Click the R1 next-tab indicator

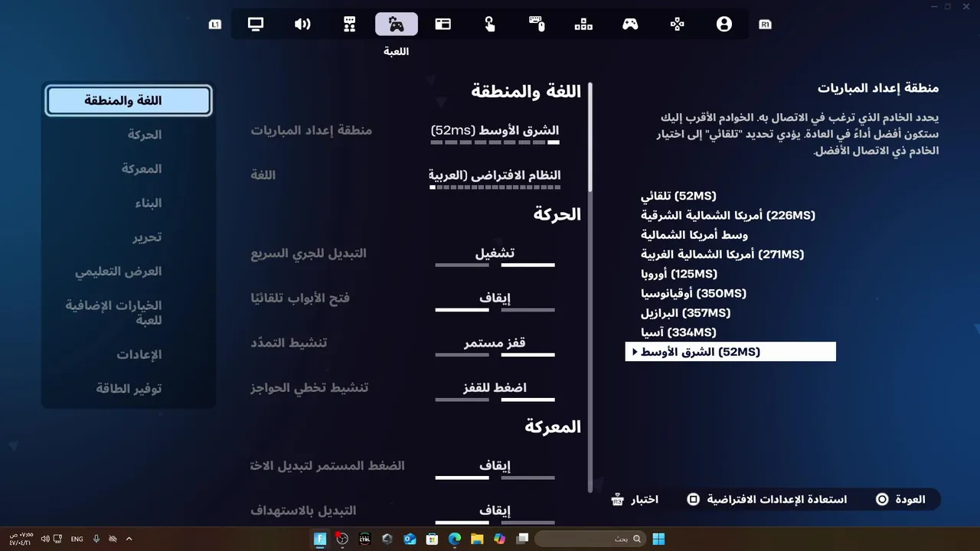[765, 24]
